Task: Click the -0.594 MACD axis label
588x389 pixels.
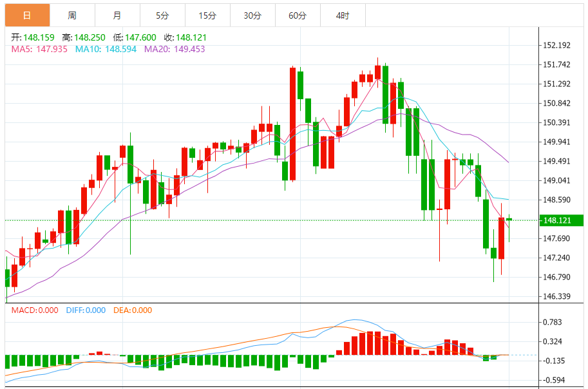Action: point(555,380)
